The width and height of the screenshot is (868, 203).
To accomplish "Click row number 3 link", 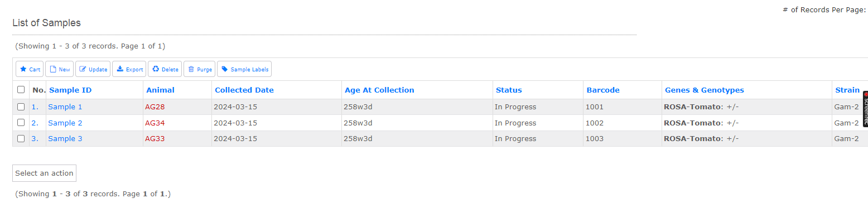I will [35, 138].
